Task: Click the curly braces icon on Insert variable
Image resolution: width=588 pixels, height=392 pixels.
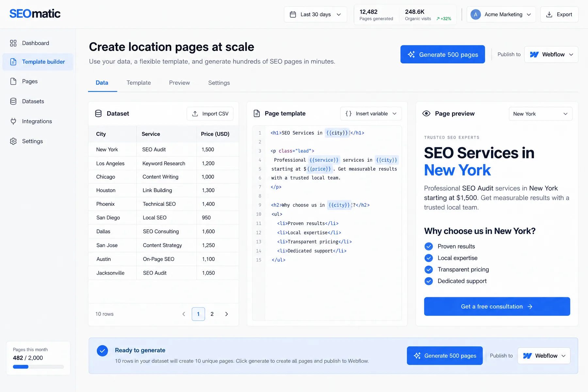Action: pyautogui.click(x=349, y=114)
